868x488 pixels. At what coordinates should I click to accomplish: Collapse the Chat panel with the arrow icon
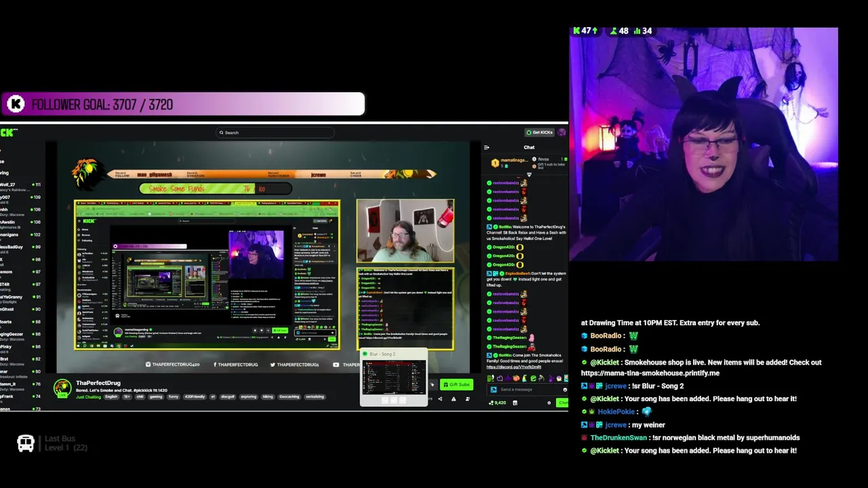pyautogui.click(x=486, y=147)
